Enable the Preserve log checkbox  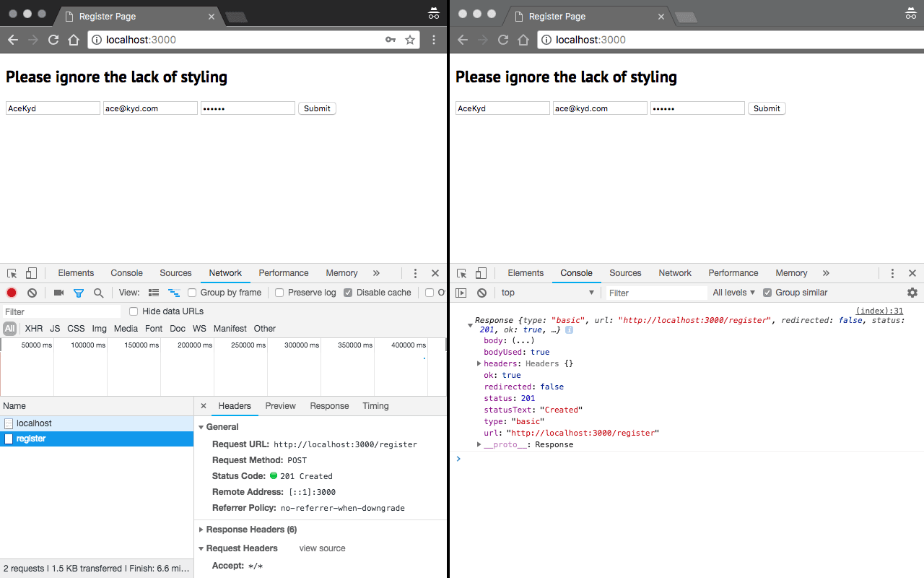[279, 293]
